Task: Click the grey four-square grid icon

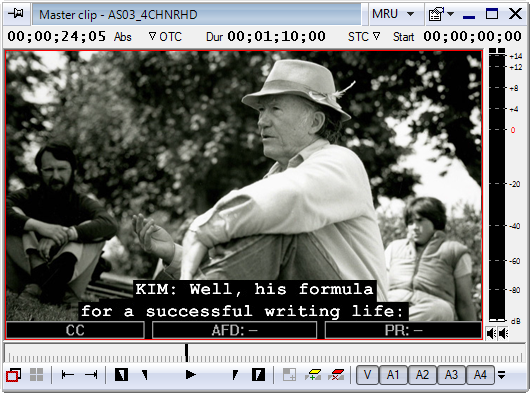Action: pos(36,375)
